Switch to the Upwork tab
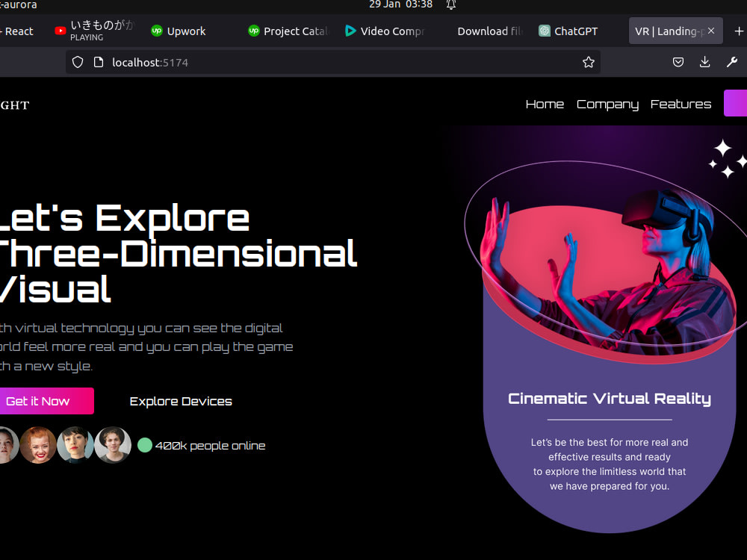This screenshot has height=560, width=747. [186, 31]
